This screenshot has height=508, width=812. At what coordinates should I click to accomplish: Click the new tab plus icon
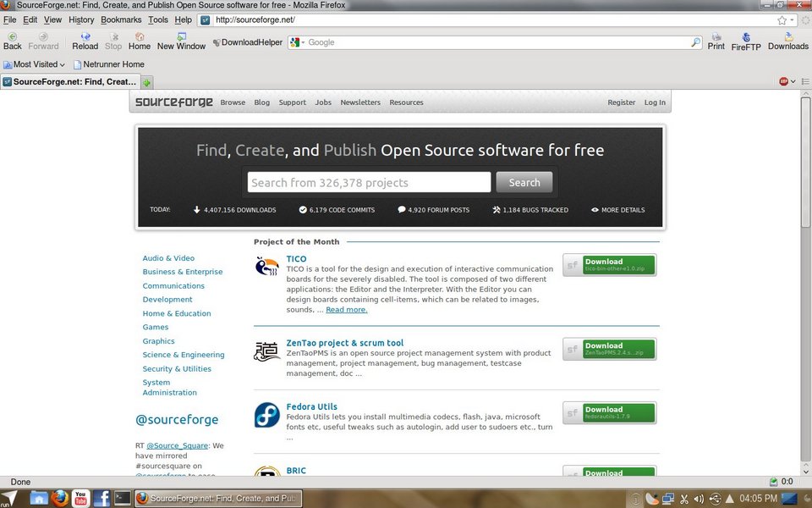(x=147, y=82)
